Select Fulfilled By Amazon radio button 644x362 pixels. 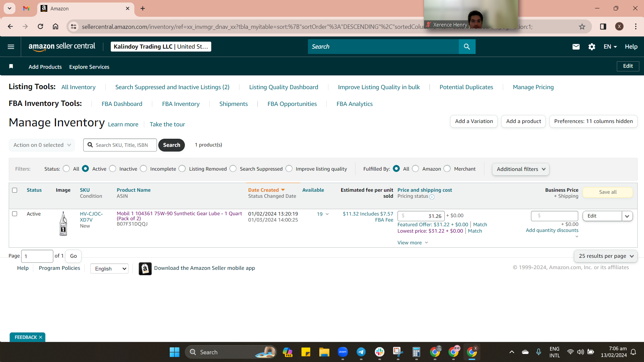pyautogui.click(x=416, y=169)
